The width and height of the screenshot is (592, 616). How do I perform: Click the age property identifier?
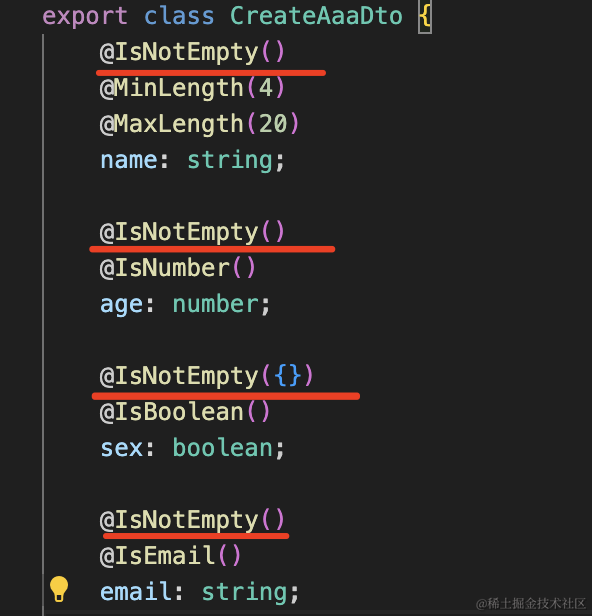[121, 305]
